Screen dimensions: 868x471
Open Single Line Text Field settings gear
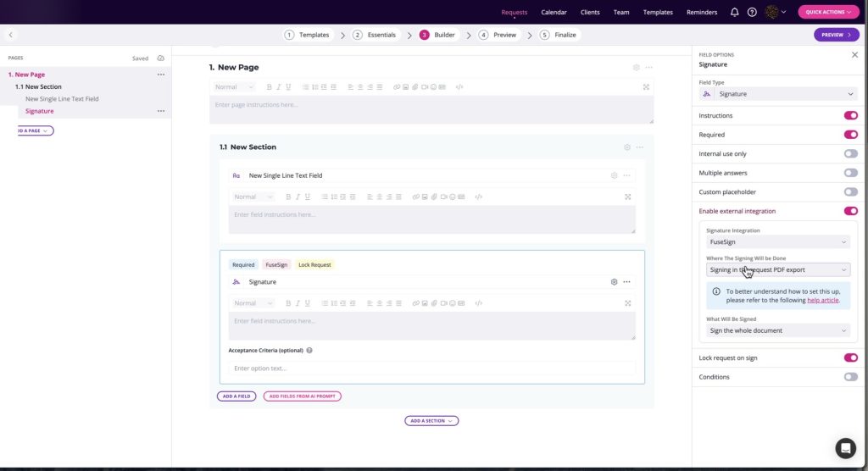tap(614, 175)
